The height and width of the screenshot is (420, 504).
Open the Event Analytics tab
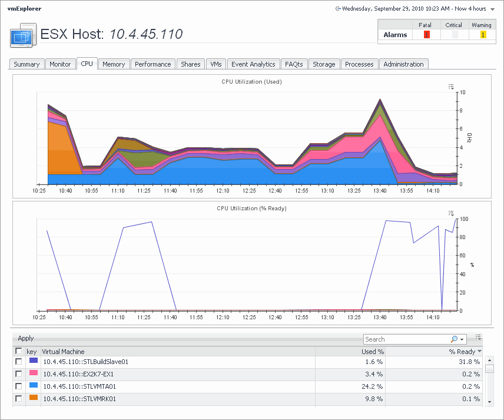pyautogui.click(x=253, y=64)
